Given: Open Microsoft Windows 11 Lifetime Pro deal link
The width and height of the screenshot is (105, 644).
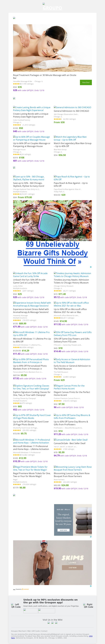Looking at the screenshot, I should [31, 334].
